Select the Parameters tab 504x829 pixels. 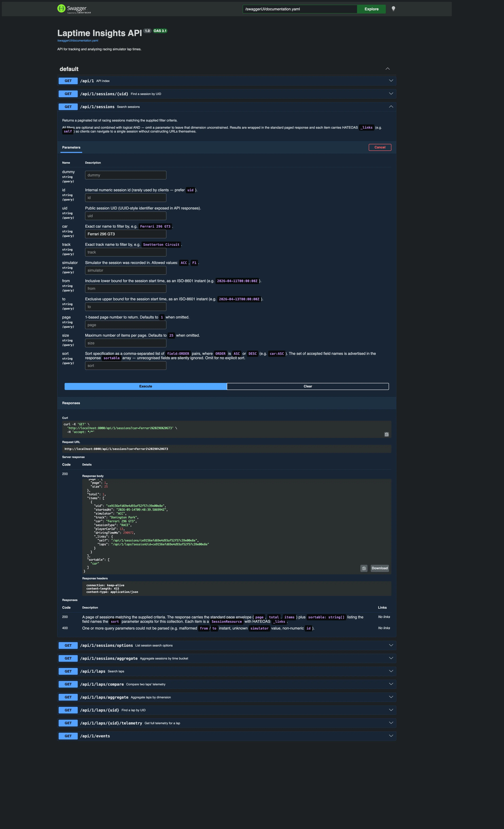point(71,147)
